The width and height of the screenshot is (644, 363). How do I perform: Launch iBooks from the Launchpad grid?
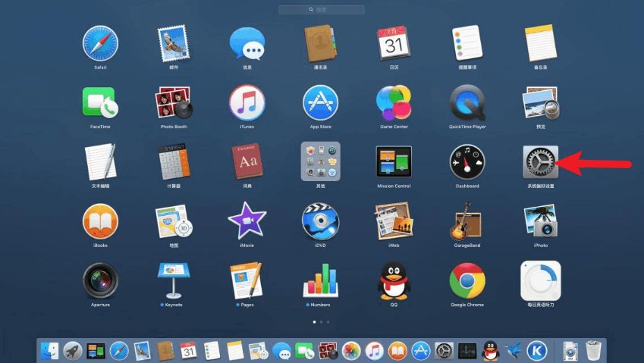tap(100, 221)
